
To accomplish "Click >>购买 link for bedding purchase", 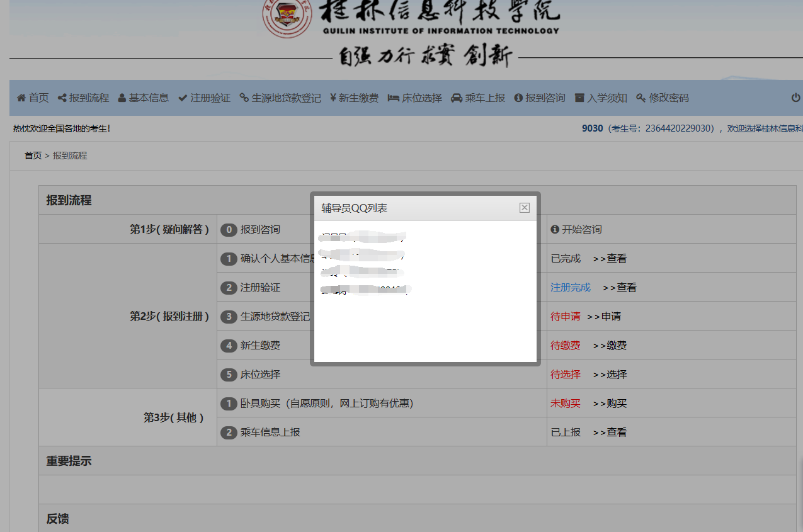I will pyautogui.click(x=610, y=404).
